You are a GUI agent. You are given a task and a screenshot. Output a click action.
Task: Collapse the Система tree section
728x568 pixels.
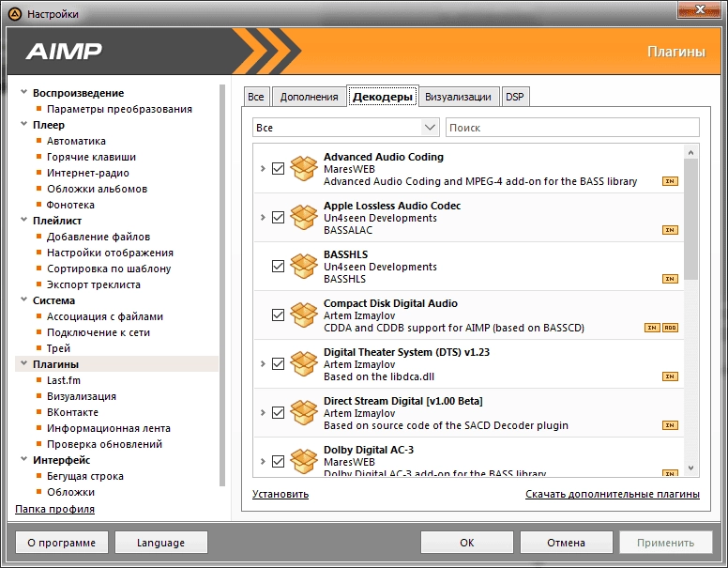tap(23, 299)
